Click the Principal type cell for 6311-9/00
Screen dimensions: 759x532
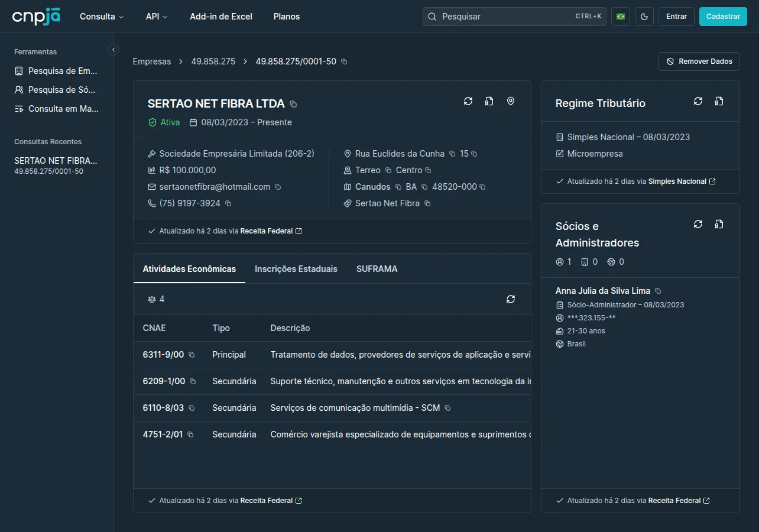pos(229,355)
